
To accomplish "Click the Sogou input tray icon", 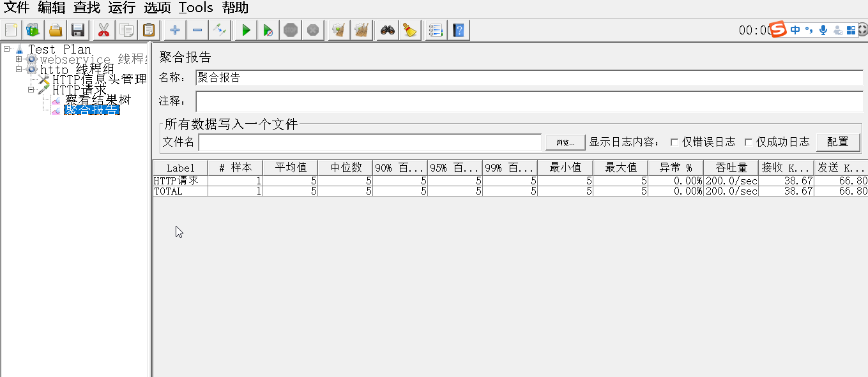I will (x=779, y=29).
